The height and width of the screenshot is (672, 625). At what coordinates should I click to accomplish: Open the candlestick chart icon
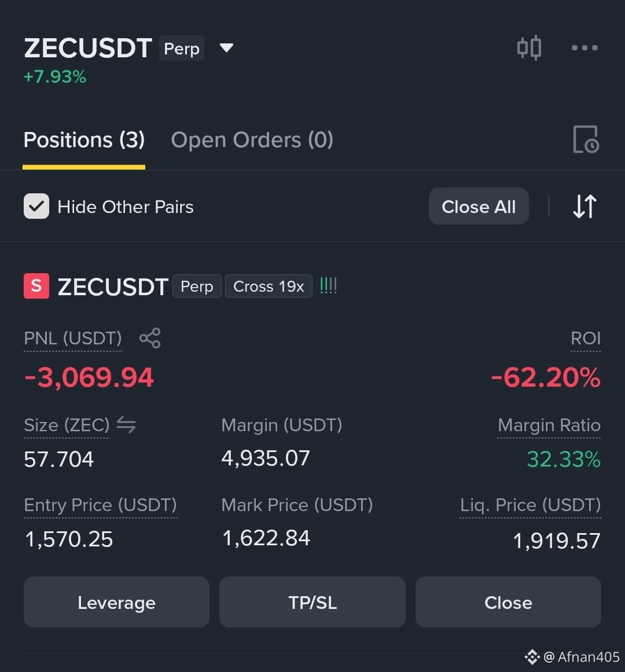(x=529, y=47)
